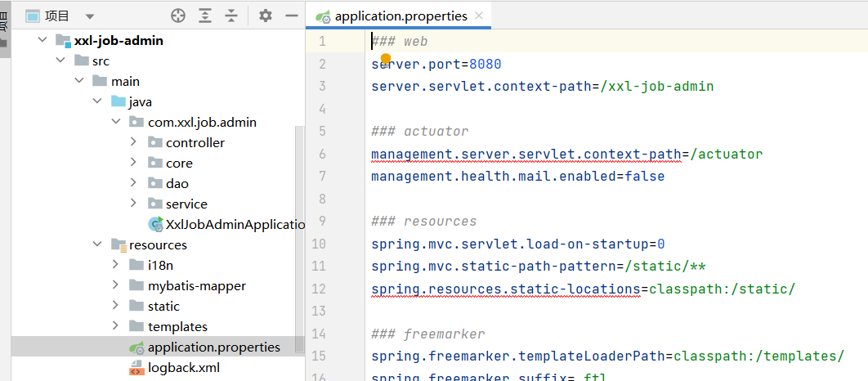Click the '### web' comment on line 1
The width and height of the screenshot is (868, 381).
click(x=400, y=42)
